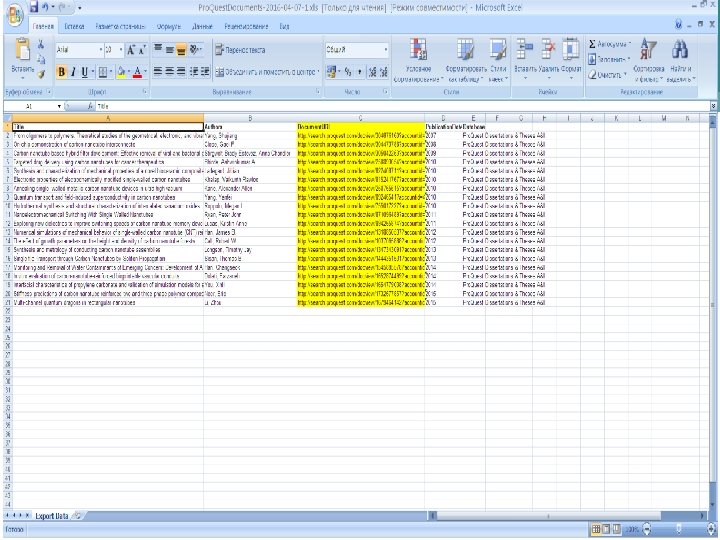Switch to the Вид ribbon tab
The image size is (720, 540).
pos(284,27)
